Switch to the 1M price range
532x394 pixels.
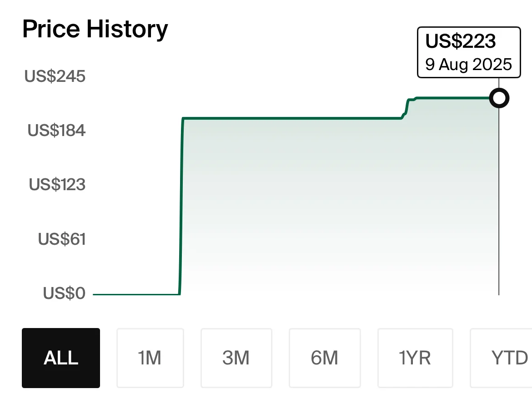click(150, 358)
